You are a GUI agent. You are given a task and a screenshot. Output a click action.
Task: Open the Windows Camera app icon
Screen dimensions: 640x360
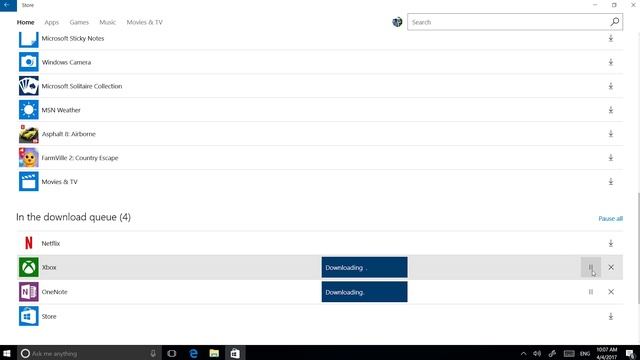pyautogui.click(x=29, y=62)
